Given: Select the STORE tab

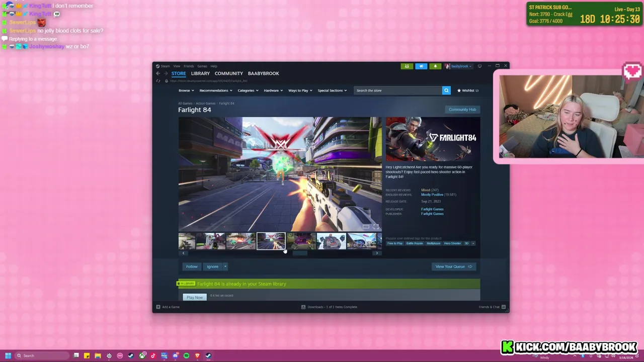Looking at the screenshot, I should pos(179,73).
